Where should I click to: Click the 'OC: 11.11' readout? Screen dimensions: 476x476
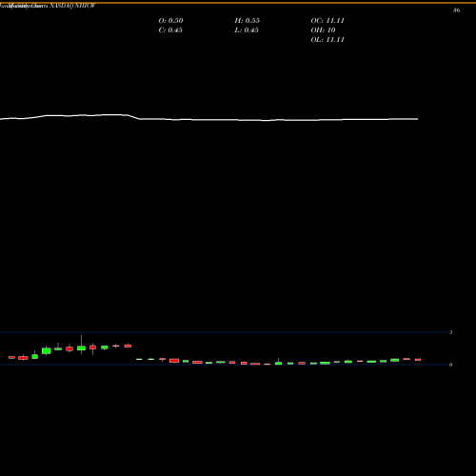click(x=327, y=20)
